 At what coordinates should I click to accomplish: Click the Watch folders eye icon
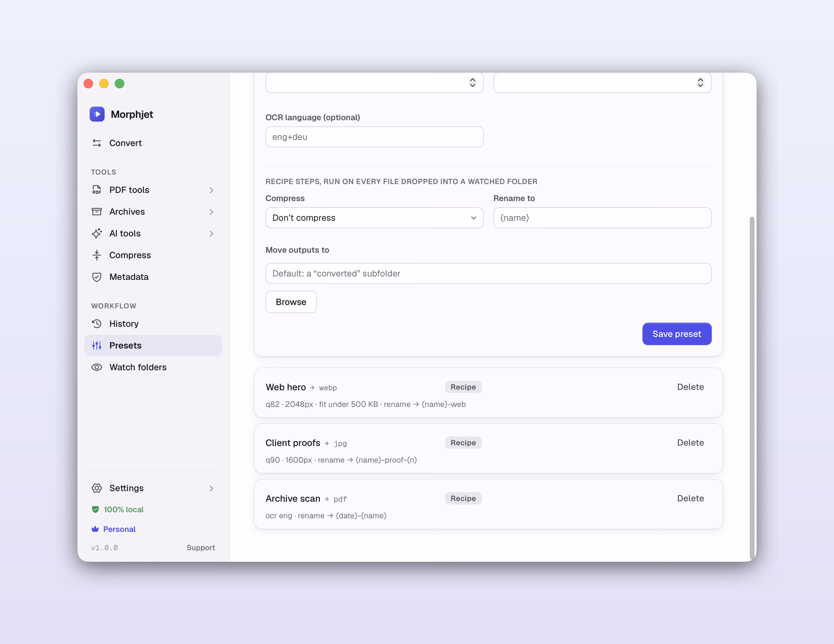[x=97, y=367]
